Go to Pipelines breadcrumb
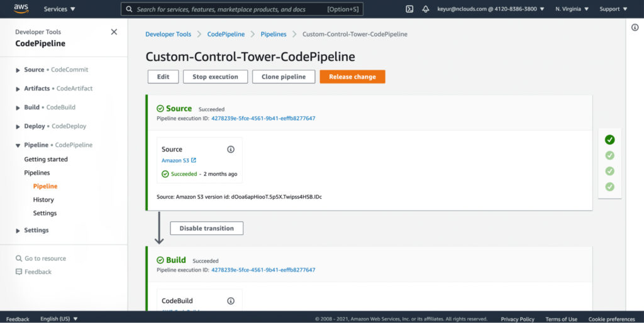 click(x=274, y=35)
